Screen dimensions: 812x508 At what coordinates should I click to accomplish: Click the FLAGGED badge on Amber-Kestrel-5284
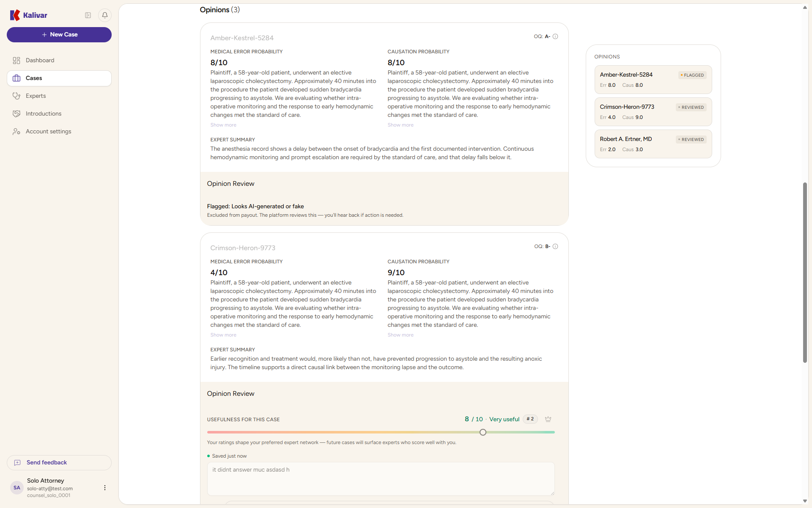[x=692, y=75]
